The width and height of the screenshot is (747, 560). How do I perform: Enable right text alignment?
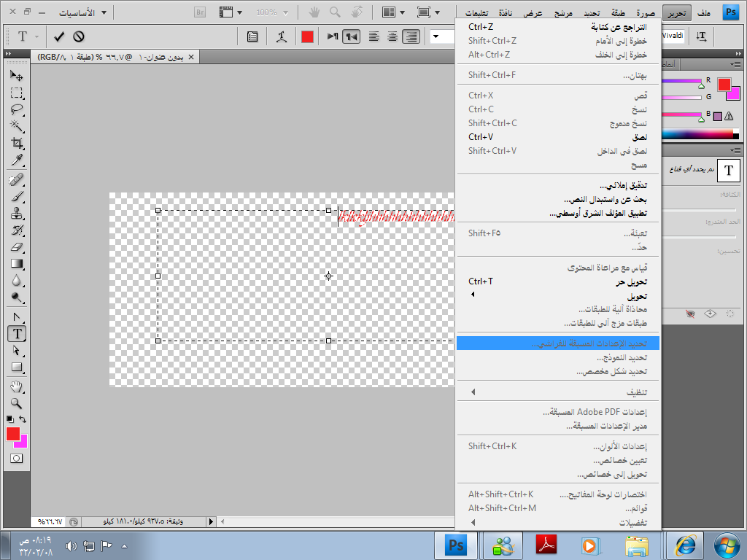click(411, 36)
